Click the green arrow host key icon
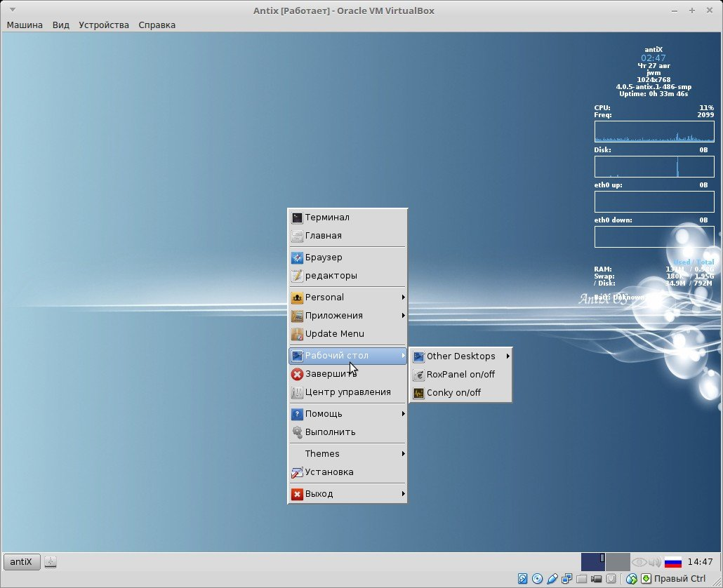This screenshot has width=723, height=588. (x=646, y=579)
